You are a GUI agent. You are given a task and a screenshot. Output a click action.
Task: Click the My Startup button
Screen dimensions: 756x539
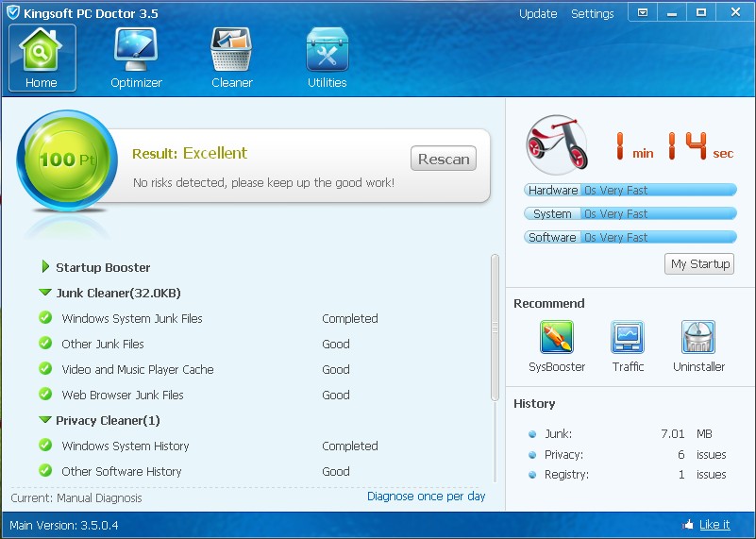click(x=699, y=263)
